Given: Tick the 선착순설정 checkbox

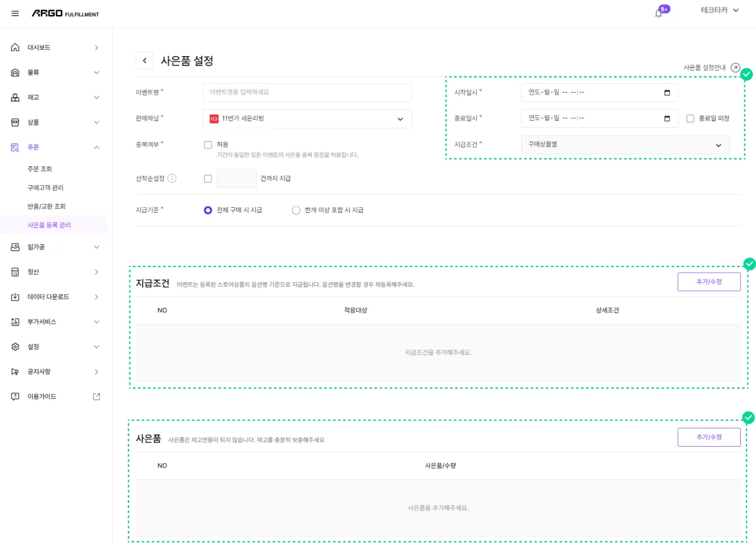Looking at the screenshot, I should tap(208, 178).
